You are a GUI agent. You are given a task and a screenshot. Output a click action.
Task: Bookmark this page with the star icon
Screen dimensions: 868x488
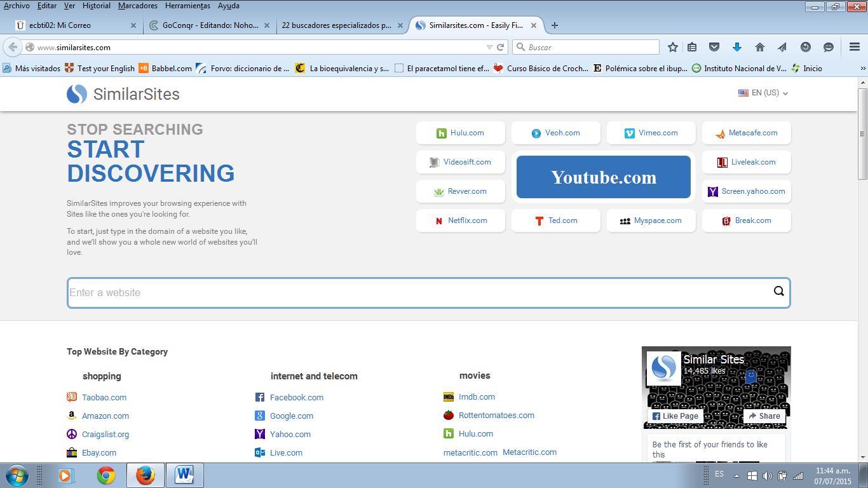672,47
